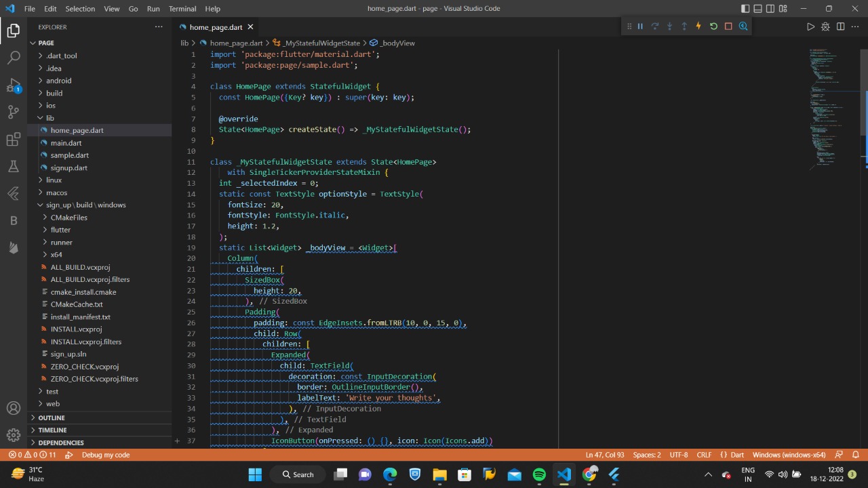Toggle primary side bar layout button

tap(745, 9)
